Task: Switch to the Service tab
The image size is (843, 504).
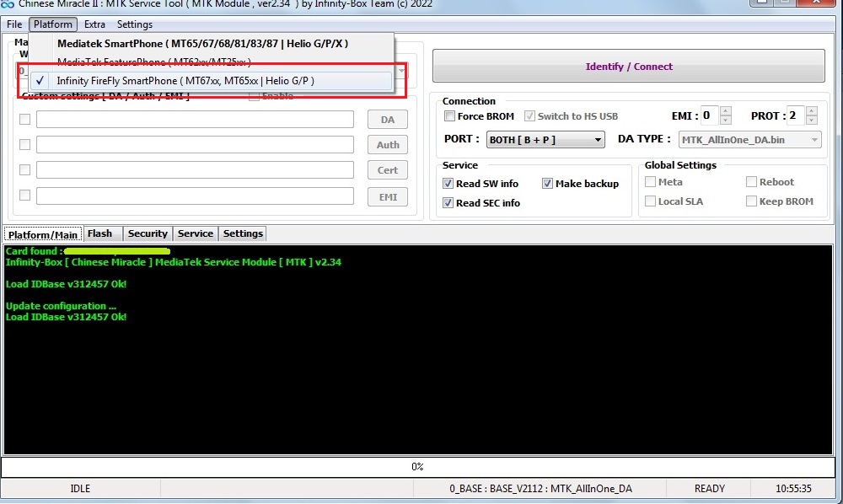Action: 196,233
